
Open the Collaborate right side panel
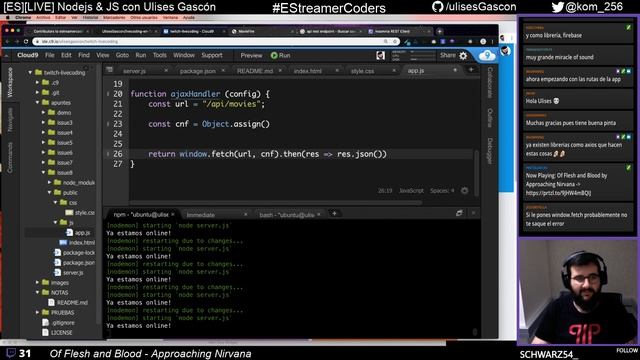[490, 83]
